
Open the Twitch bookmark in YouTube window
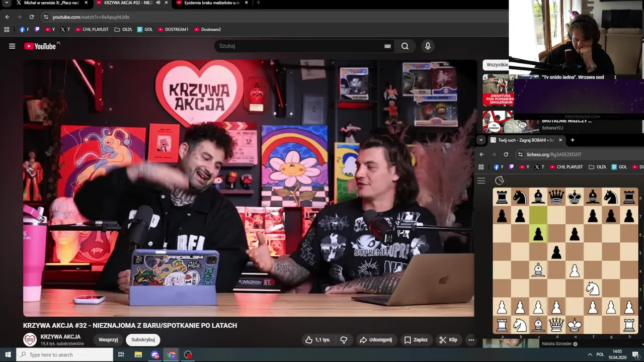coord(37,30)
